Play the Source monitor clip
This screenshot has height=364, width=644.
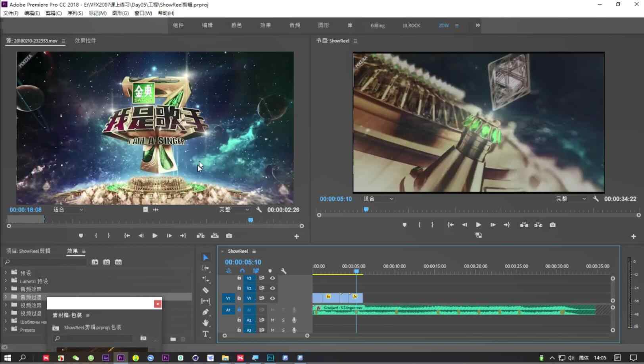(x=155, y=236)
